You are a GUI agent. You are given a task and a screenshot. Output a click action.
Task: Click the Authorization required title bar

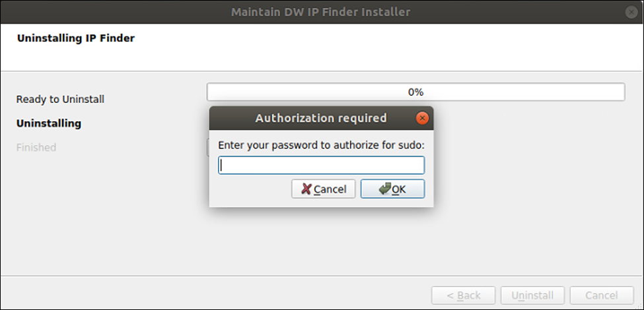pos(321,118)
